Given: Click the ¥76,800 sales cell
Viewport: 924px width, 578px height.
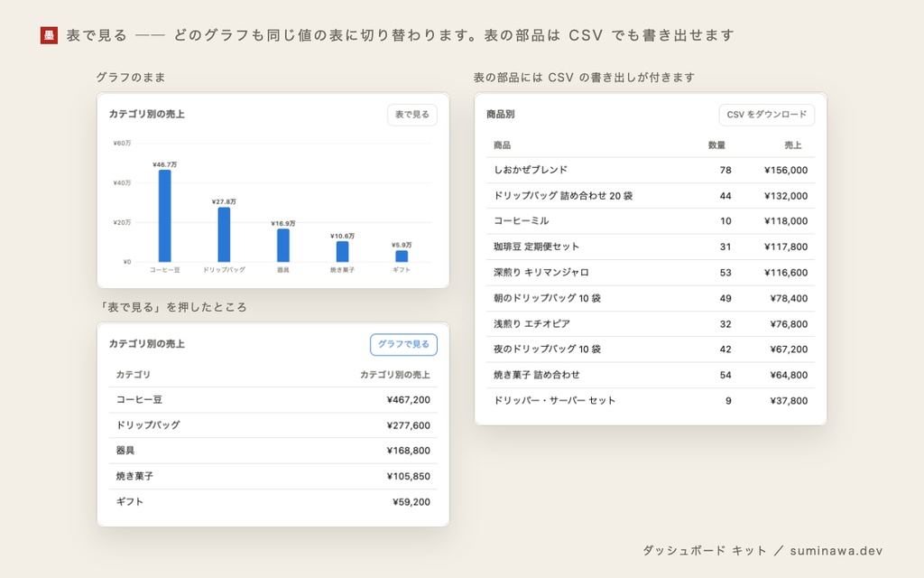Looking at the screenshot, I should tap(789, 324).
